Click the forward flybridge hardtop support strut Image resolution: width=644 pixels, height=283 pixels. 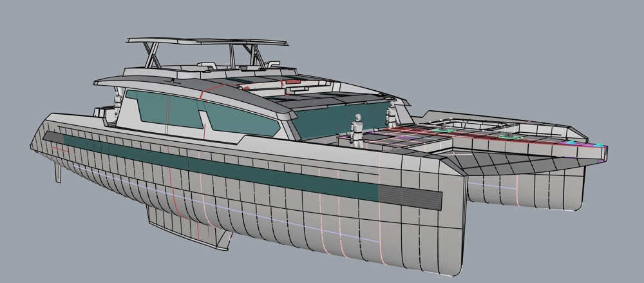point(252,56)
